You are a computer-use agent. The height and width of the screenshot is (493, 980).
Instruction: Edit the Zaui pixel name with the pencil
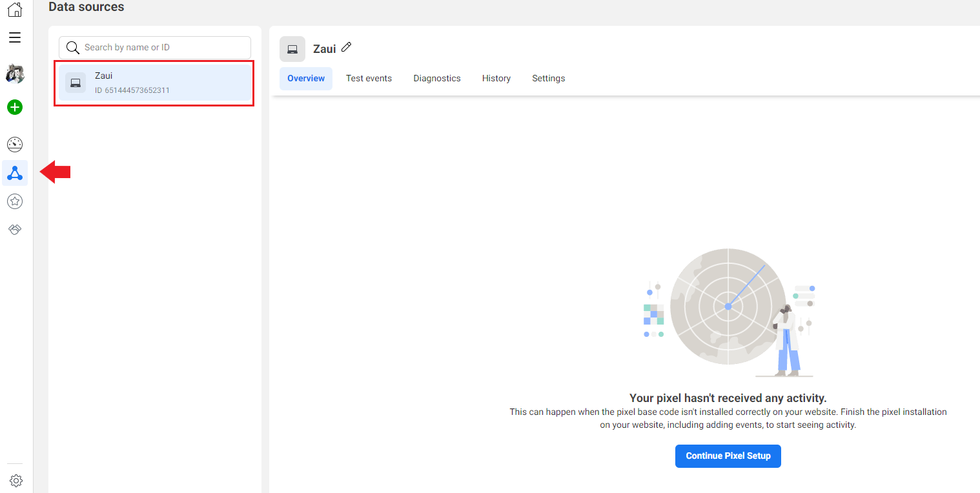pos(347,47)
